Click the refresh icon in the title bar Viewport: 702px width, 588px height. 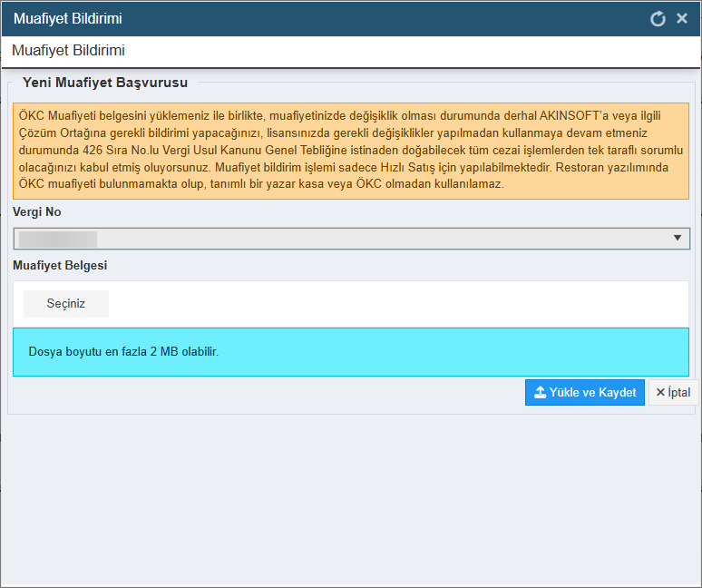658,18
